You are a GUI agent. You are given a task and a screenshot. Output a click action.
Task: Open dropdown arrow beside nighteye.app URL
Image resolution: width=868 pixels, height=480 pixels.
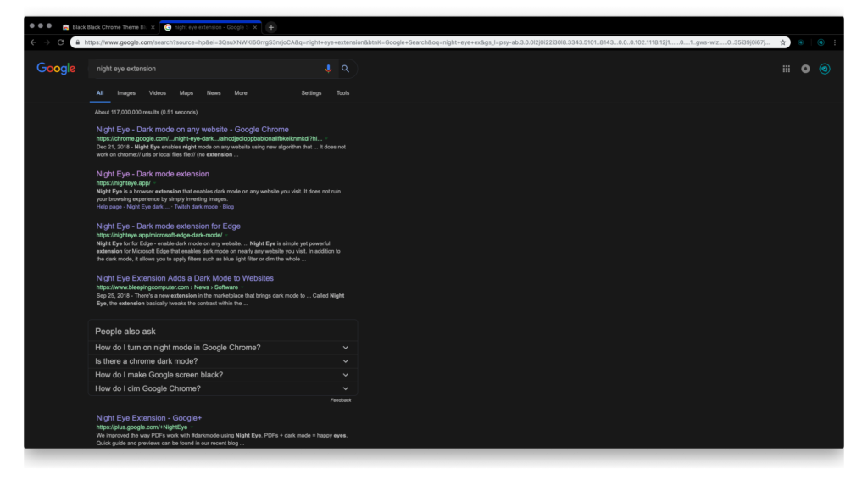pos(154,183)
